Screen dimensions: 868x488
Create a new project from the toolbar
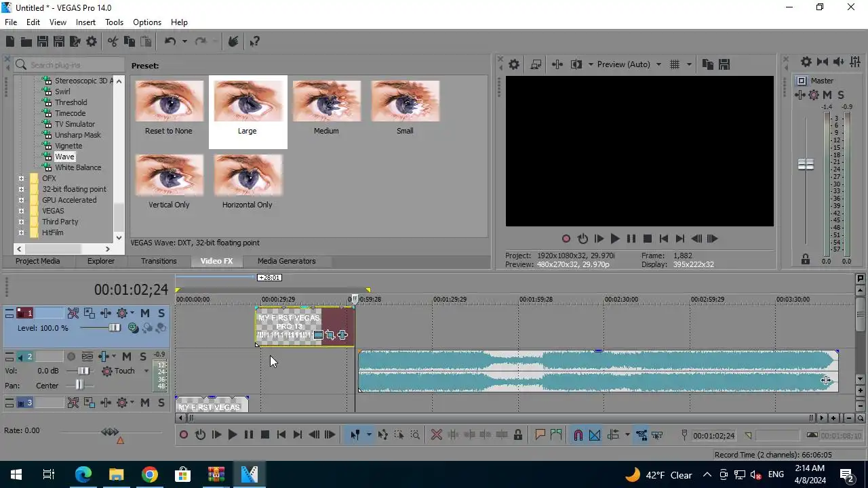[x=10, y=41]
